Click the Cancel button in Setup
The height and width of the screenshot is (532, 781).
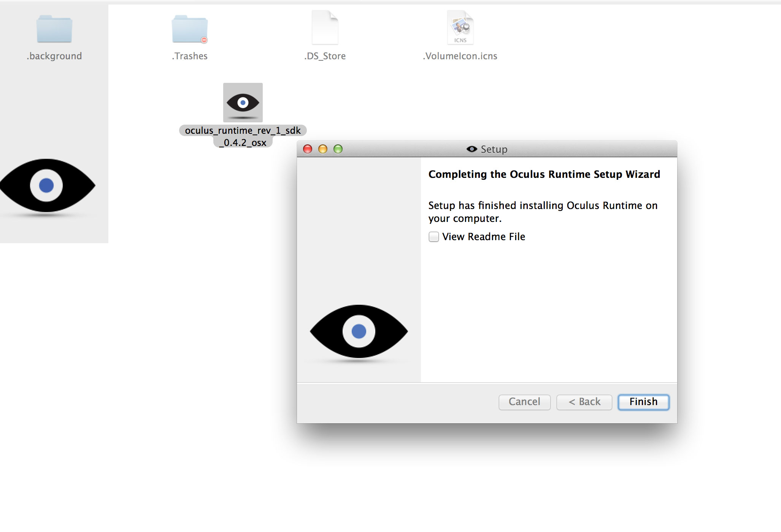tap(525, 402)
